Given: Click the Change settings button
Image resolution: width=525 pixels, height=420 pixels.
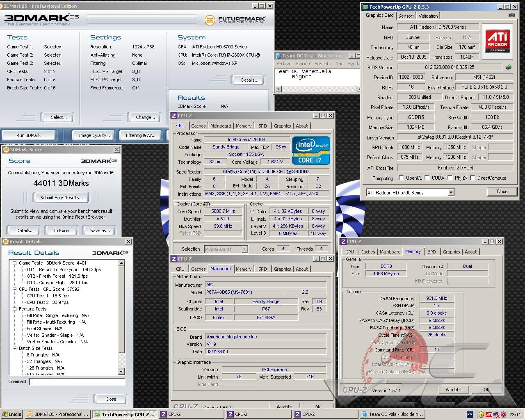Looking at the screenshot, I should (x=145, y=117).
